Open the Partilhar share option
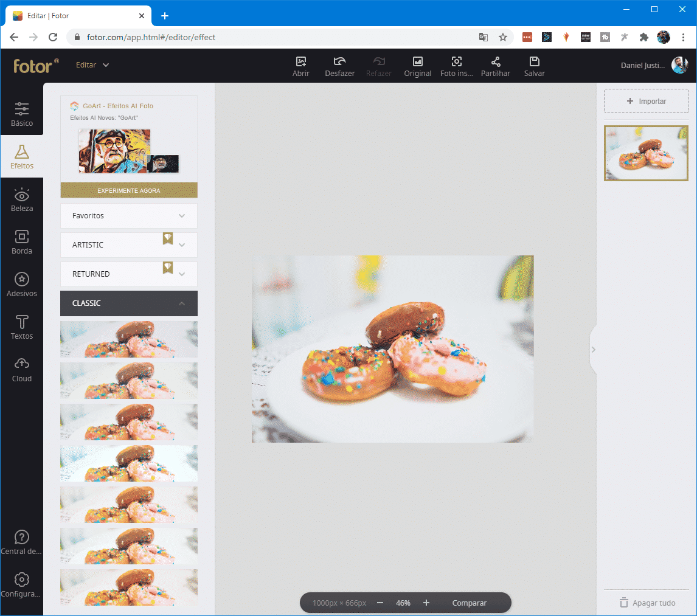697x616 pixels. pos(495,61)
